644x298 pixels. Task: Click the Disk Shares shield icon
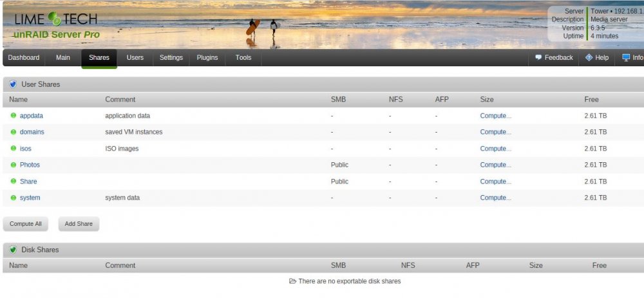tap(13, 250)
